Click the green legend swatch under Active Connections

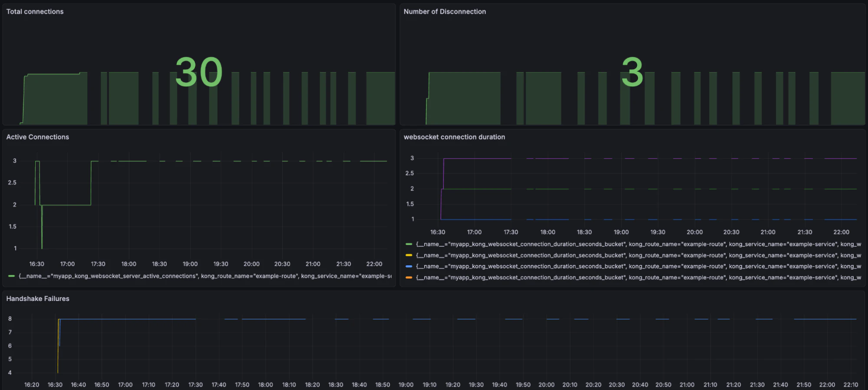tap(11, 276)
